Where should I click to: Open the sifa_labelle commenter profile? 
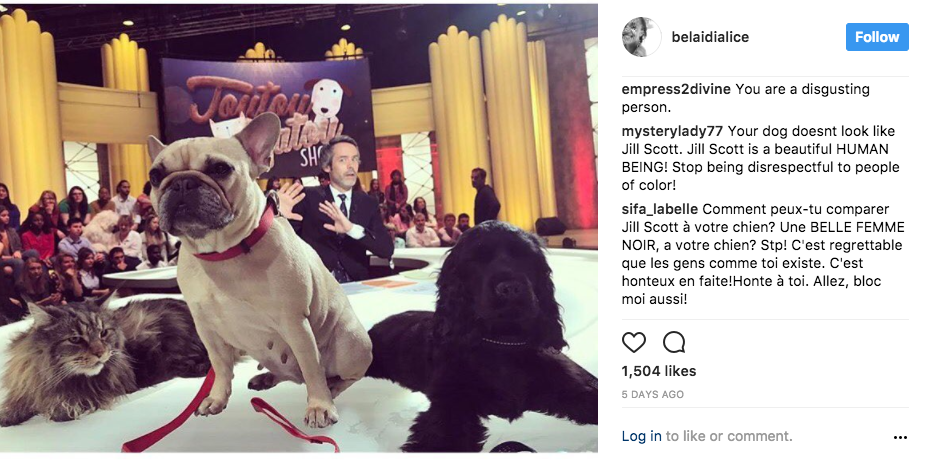click(660, 209)
